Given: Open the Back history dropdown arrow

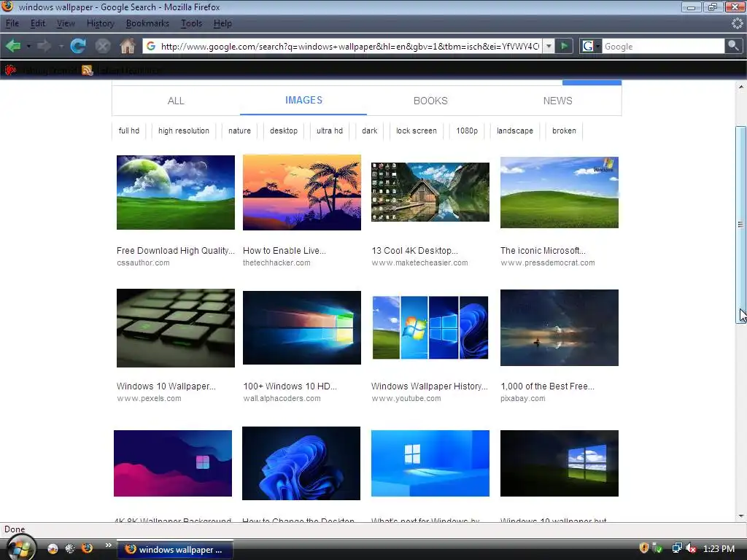Looking at the screenshot, I should tap(28, 46).
